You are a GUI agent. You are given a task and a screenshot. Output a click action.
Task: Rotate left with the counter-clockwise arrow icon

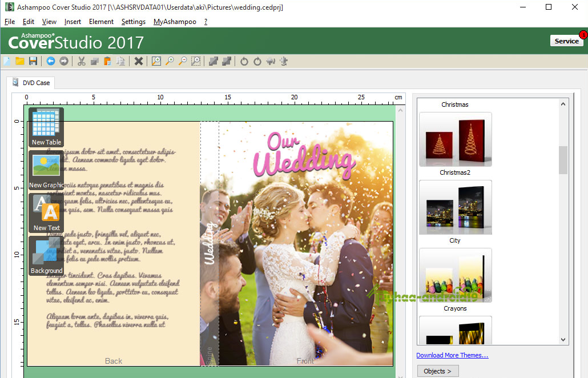(244, 61)
